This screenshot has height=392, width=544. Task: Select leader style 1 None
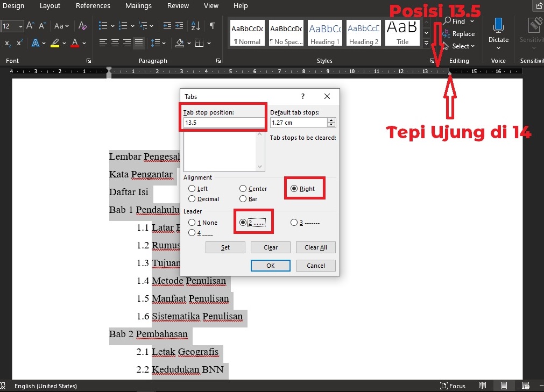[x=192, y=222]
